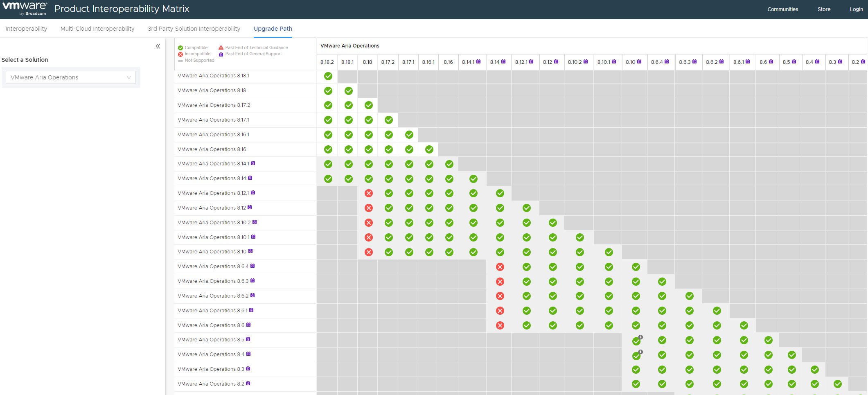Click column header 8.16
The image size is (868, 395).
[x=448, y=62]
